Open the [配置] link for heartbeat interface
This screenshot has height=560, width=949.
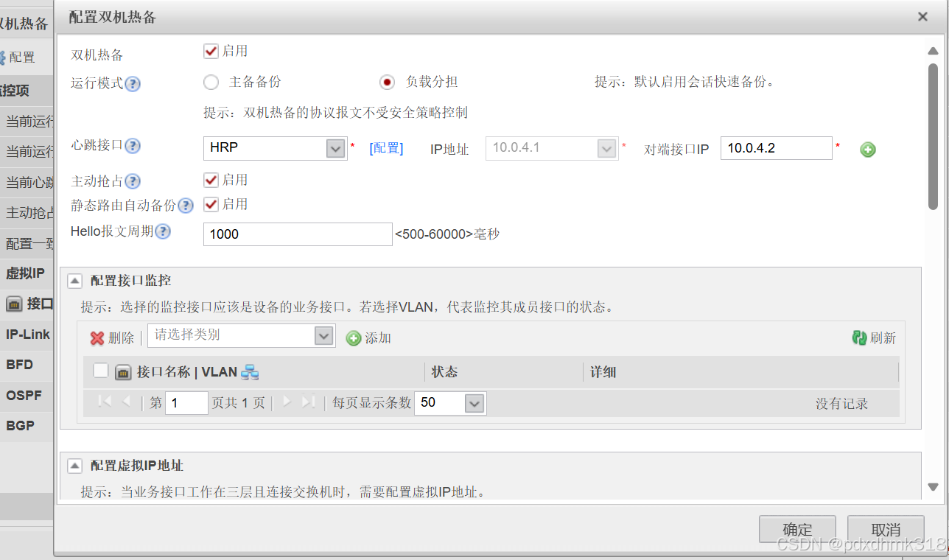pos(386,148)
